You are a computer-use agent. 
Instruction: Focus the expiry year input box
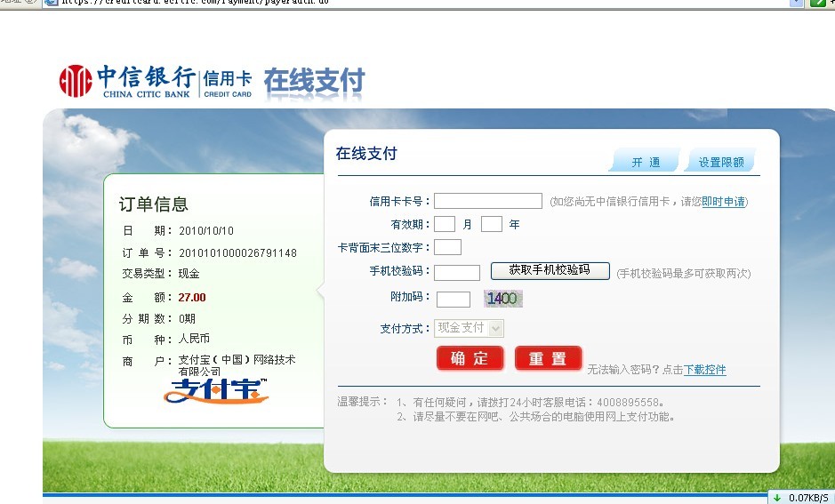[x=492, y=224]
